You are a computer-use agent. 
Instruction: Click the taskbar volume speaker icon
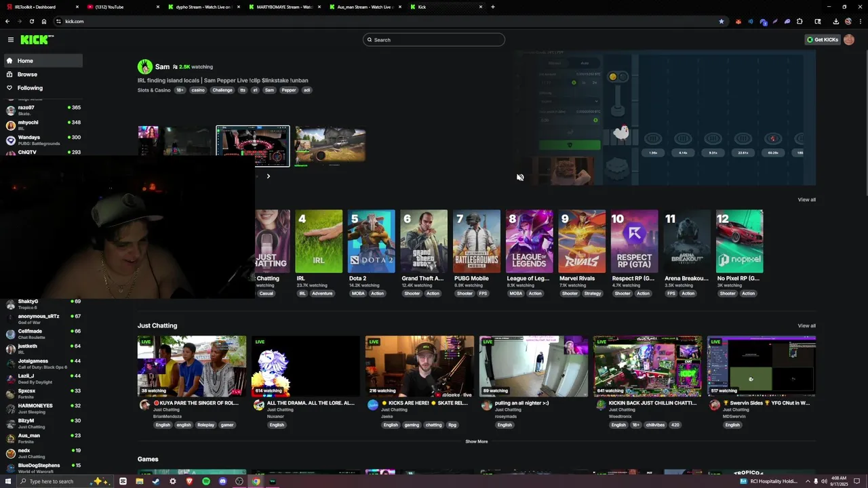(824, 481)
